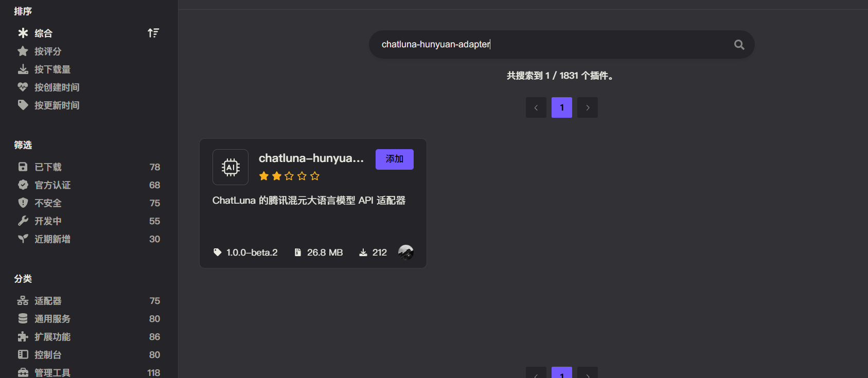Screen dimensions: 868x378
Task: Click the puzzle piece icon by 扩展功能
Action: click(23, 337)
